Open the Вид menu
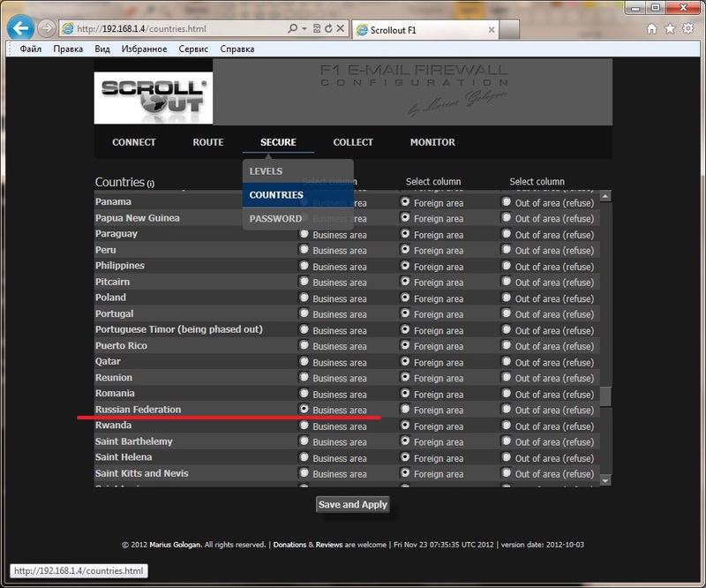 pos(102,49)
